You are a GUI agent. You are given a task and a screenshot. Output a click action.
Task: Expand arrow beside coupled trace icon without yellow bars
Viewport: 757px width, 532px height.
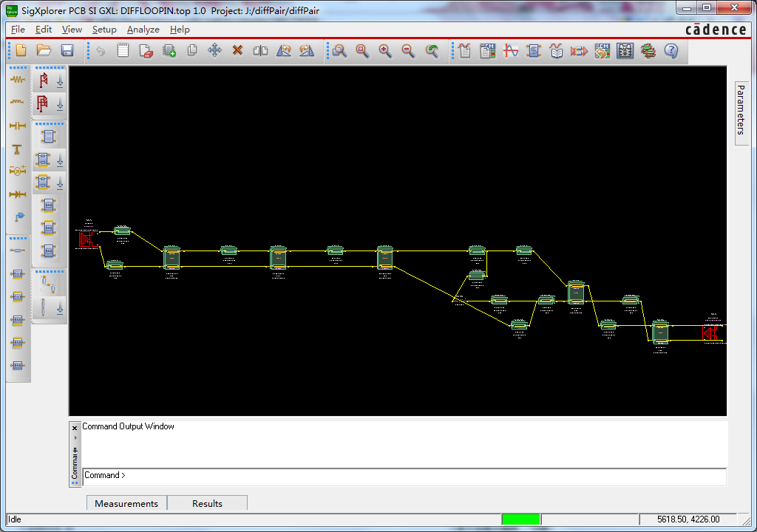(x=60, y=160)
